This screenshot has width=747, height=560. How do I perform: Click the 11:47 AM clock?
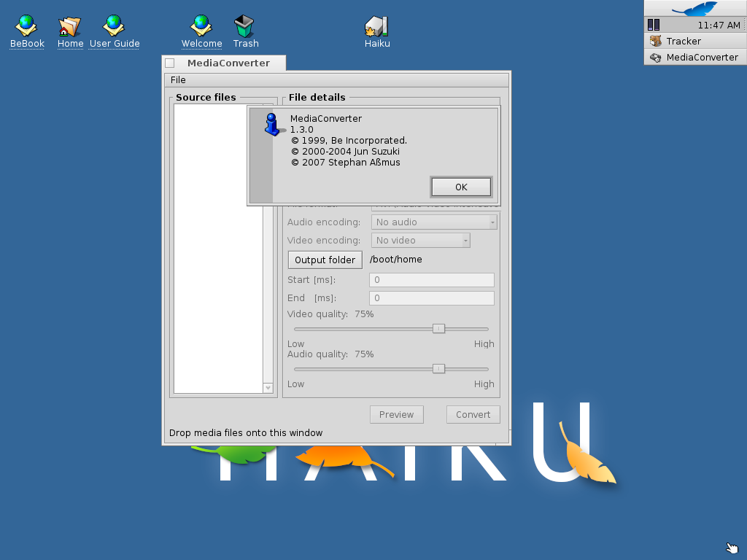click(719, 26)
